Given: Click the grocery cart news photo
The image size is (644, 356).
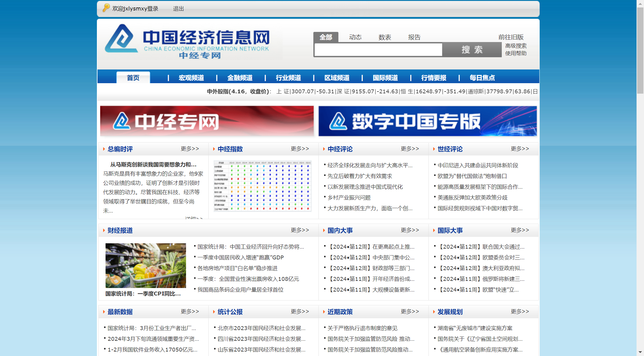Looking at the screenshot, I should [x=146, y=266].
